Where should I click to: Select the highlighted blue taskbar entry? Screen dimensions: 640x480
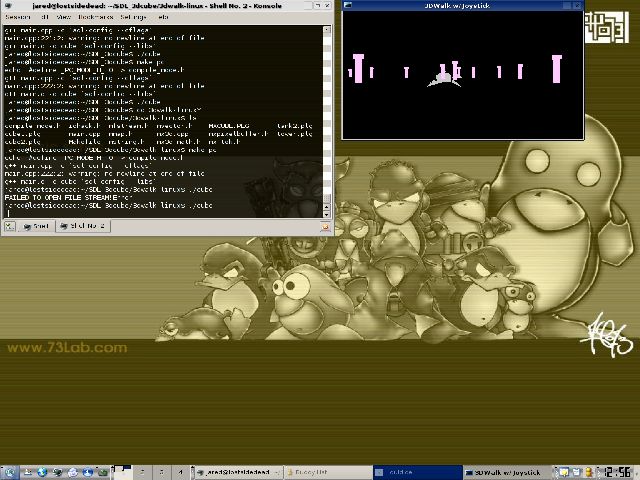[418, 472]
